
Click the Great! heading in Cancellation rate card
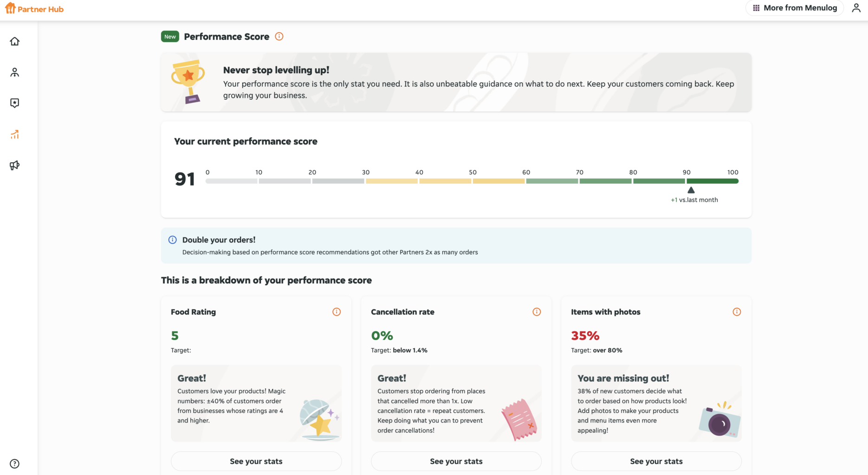pos(392,378)
